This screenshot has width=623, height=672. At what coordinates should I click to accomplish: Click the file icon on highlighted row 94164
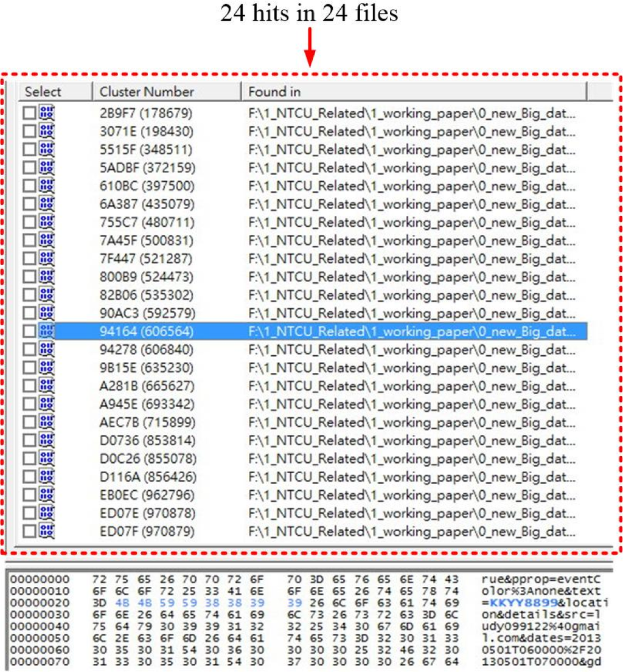(x=47, y=331)
